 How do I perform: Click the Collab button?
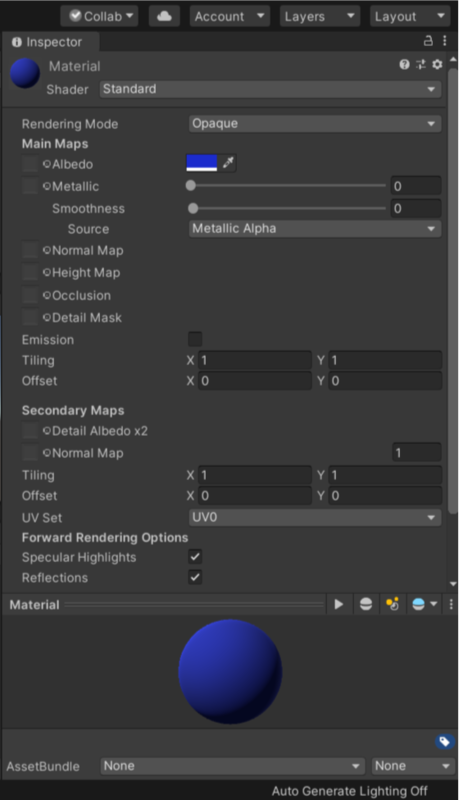coord(99,16)
